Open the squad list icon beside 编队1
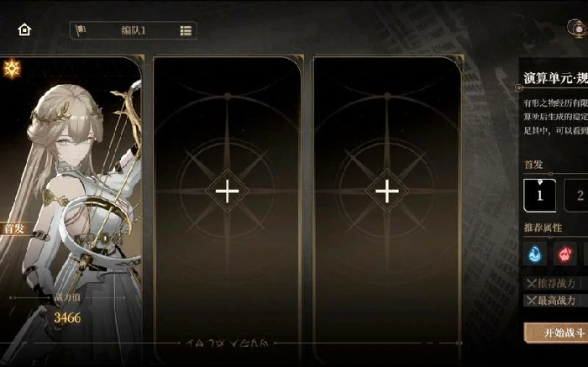The width and height of the screenshot is (588, 367). point(186,31)
